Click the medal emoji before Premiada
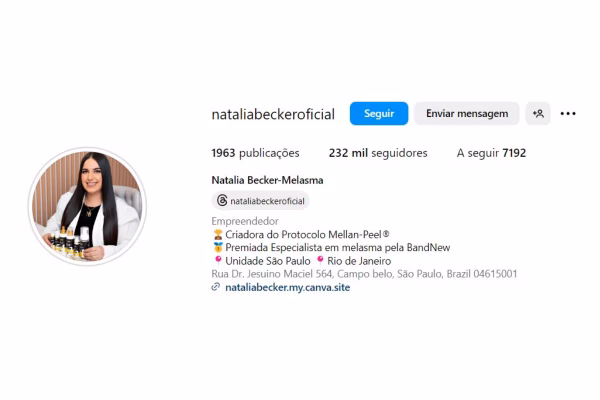600x400 pixels. click(x=218, y=247)
